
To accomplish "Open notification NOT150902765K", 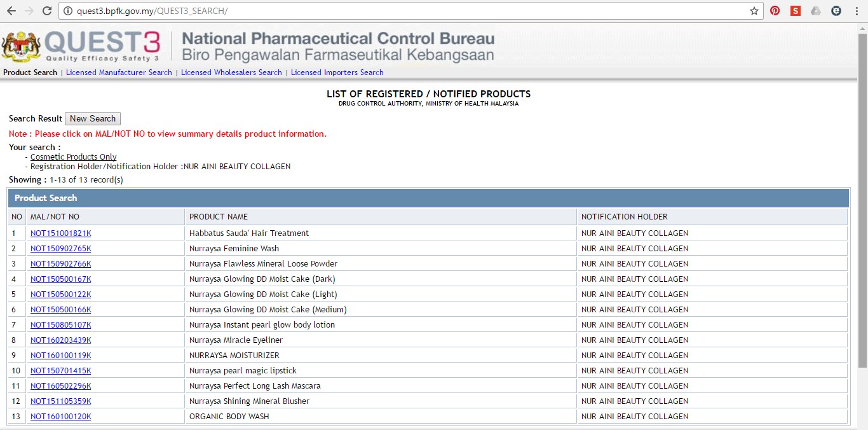I will 60,249.
